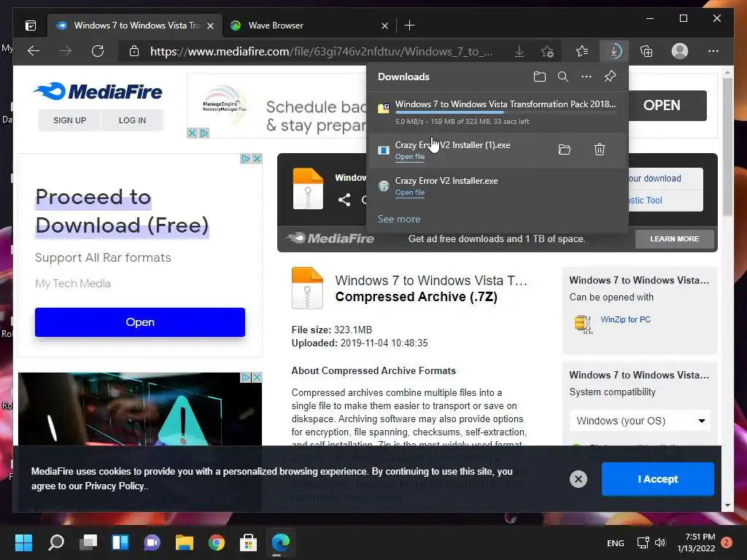The image size is (747, 560).
Task: Open more options in Downloads panel
Action: click(x=587, y=77)
